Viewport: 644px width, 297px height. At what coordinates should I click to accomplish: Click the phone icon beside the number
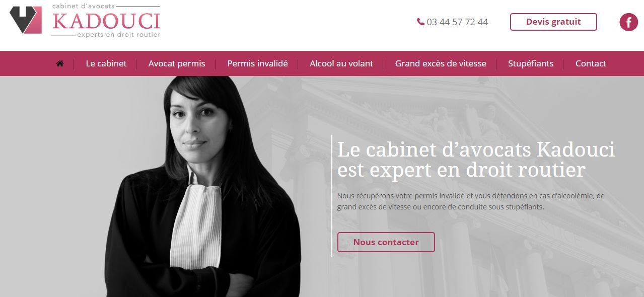coord(420,22)
